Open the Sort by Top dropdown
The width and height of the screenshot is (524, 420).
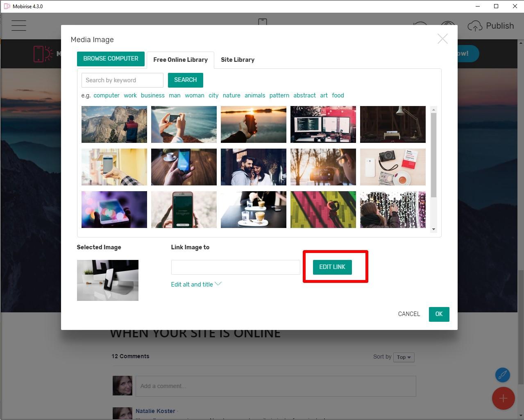pyautogui.click(x=404, y=357)
